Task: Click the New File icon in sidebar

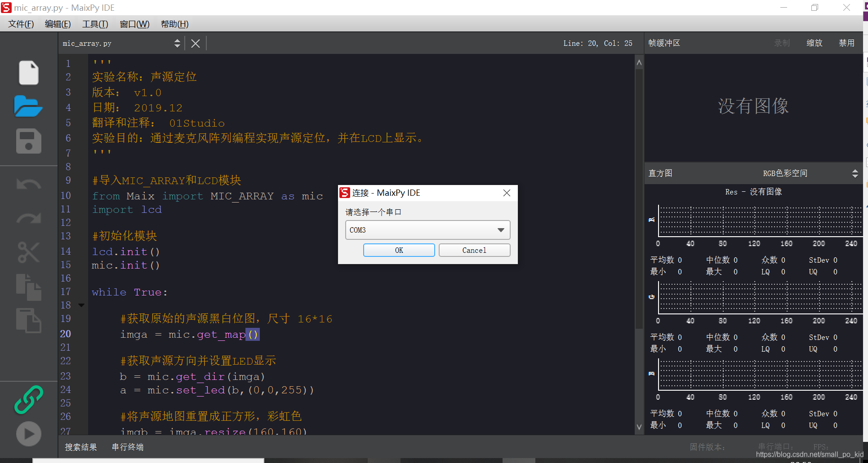Action: (28, 73)
